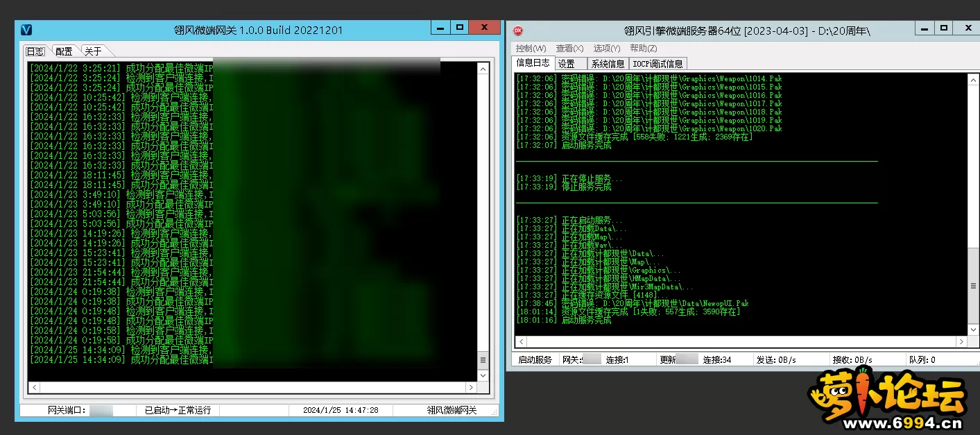Minimize the 翎风引擎微端服务器 window
Screen dimensions: 980x435
click(x=924, y=28)
